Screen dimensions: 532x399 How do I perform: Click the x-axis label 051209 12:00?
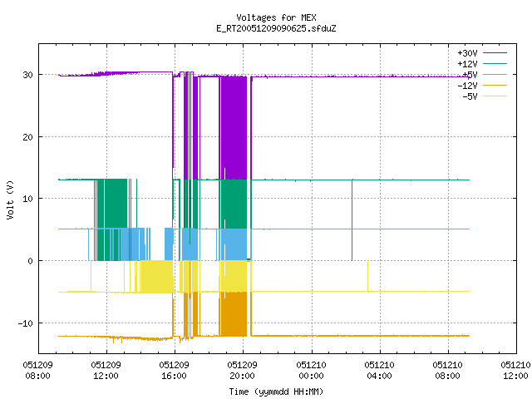[106, 370]
